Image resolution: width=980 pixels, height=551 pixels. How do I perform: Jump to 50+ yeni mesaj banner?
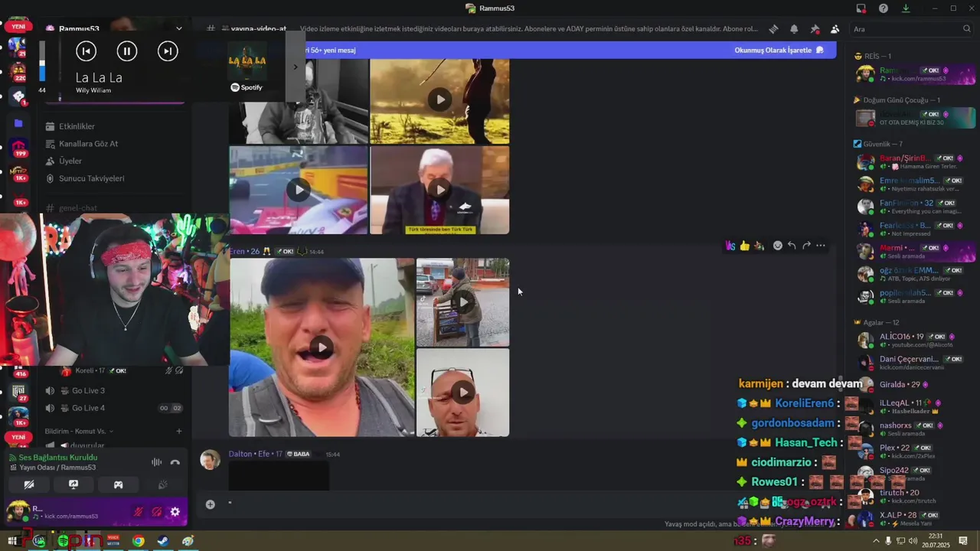coord(330,50)
